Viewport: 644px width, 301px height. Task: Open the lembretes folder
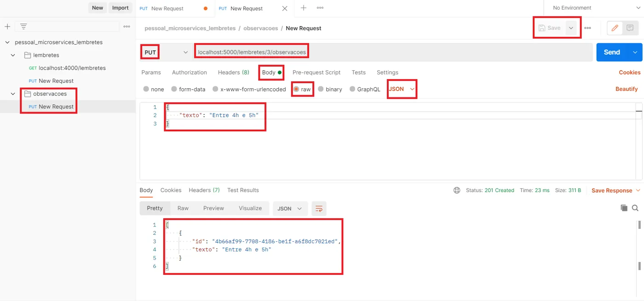point(46,55)
